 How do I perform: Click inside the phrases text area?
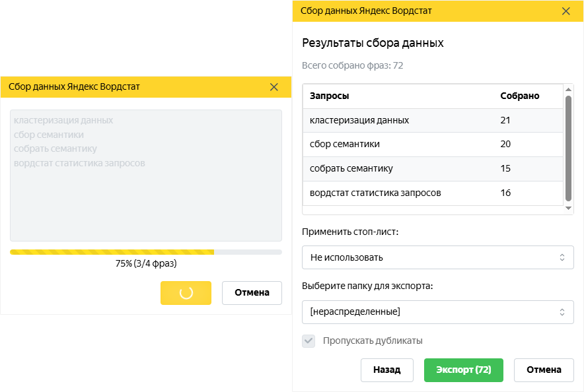(x=145, y=176)
